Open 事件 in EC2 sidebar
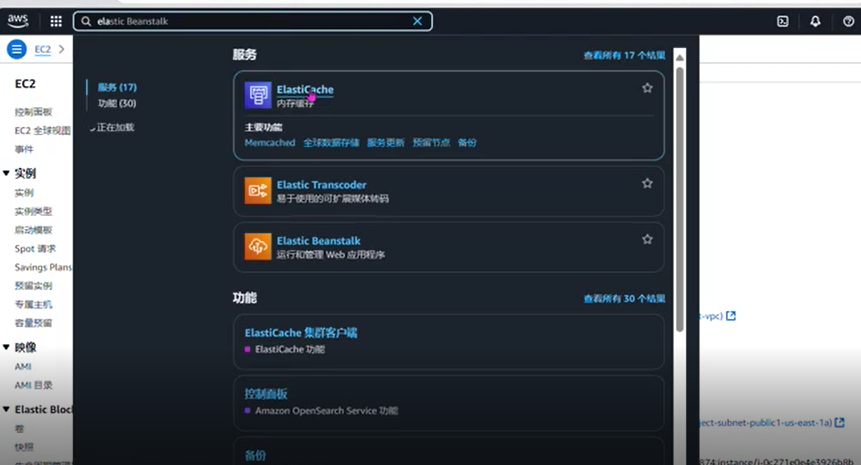861x465 pixels. pyautogui.click(x=24, y=149)
